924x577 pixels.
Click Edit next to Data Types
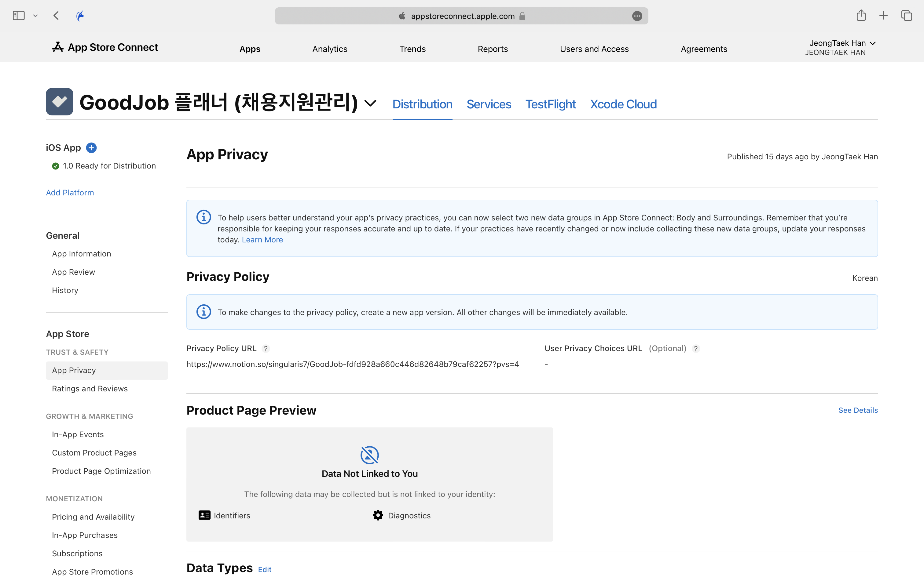pyautogui.click(x=265, y=569)
